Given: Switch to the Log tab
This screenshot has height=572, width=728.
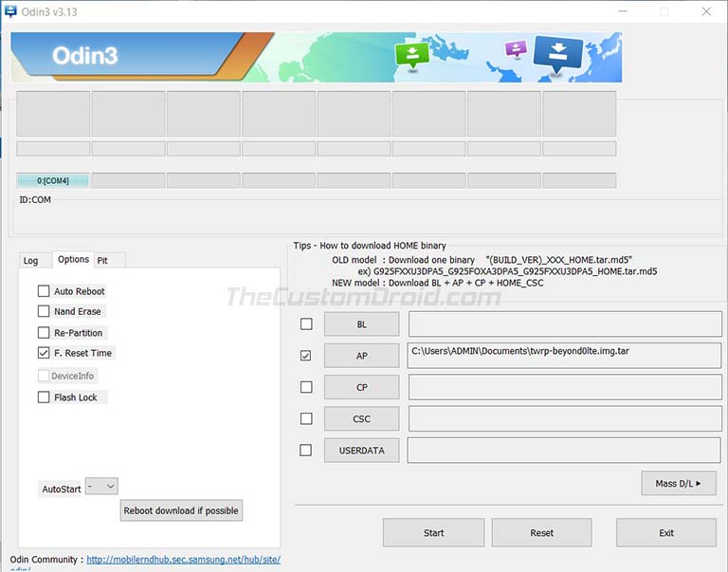Looking at the screenshot, I should point(30,260).
